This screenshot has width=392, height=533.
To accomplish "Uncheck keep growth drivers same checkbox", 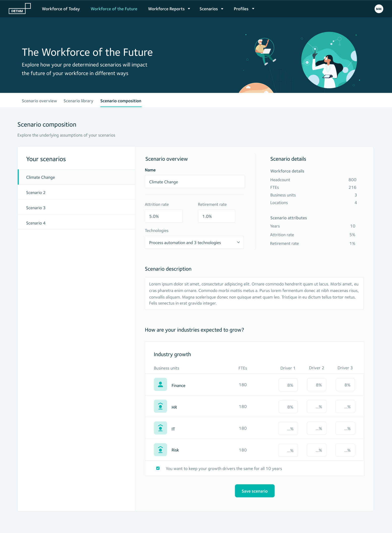I will [158, 468].
